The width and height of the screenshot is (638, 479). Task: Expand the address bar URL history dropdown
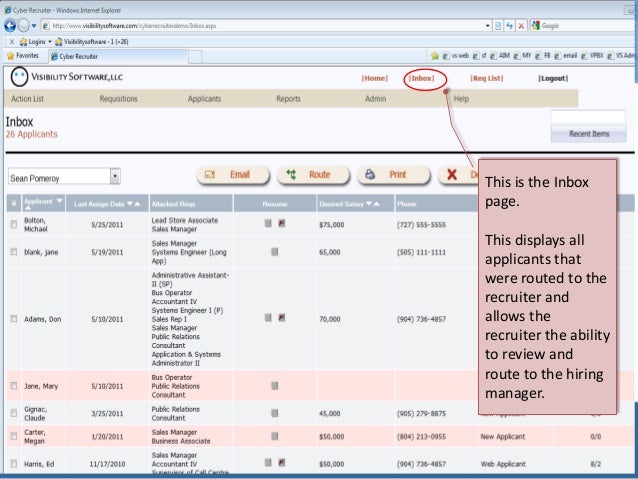pyautogui.click(x=487, y=26)
